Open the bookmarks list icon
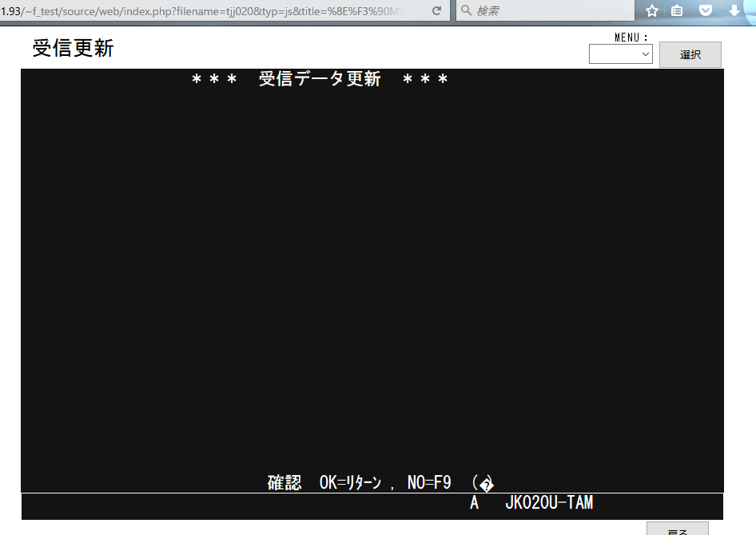756x535 pixels. [x=678, y=10]
